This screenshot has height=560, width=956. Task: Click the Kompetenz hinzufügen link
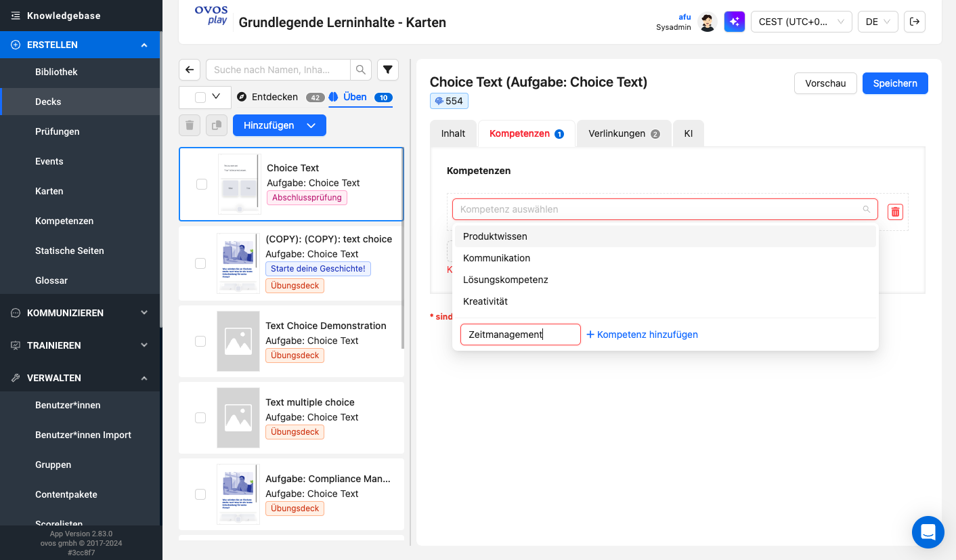(x=642, y=335)
